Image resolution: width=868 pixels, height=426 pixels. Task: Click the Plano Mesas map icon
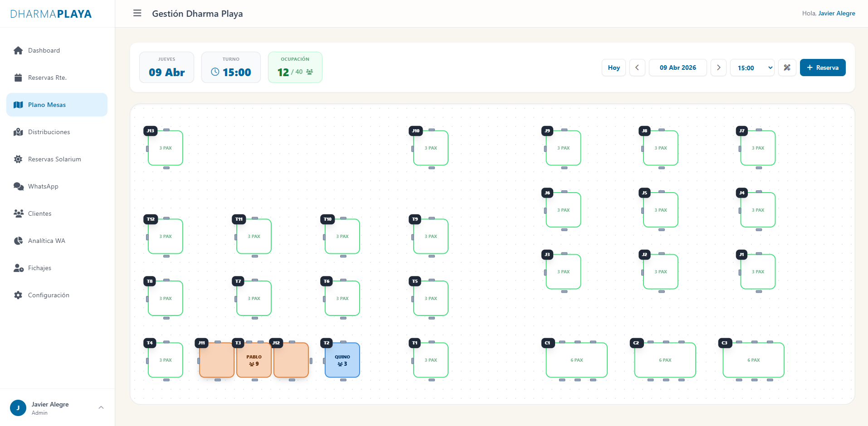point(18,105)
